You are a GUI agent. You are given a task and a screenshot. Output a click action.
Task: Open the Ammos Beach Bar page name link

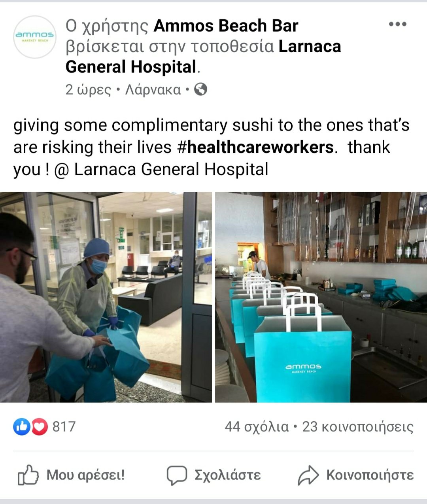pyautogui.click(x=226, y=26)
